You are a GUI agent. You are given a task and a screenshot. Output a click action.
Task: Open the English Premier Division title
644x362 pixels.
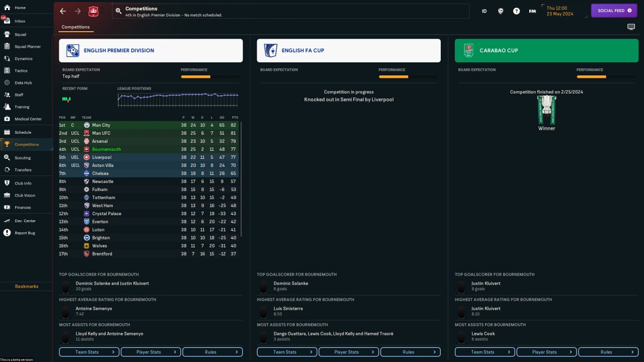pyautogui.click(x=119, y=50)
